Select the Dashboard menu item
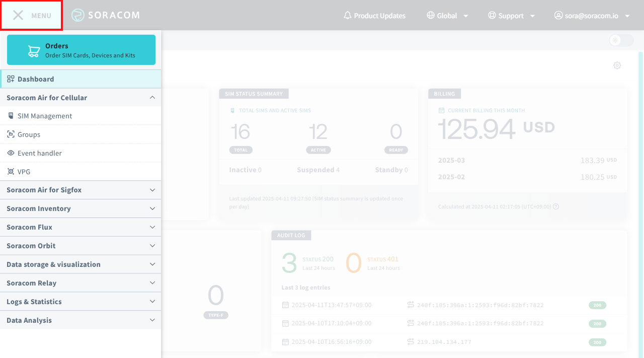644x358 pixels. pyautogui.click(x=35, y=79)
